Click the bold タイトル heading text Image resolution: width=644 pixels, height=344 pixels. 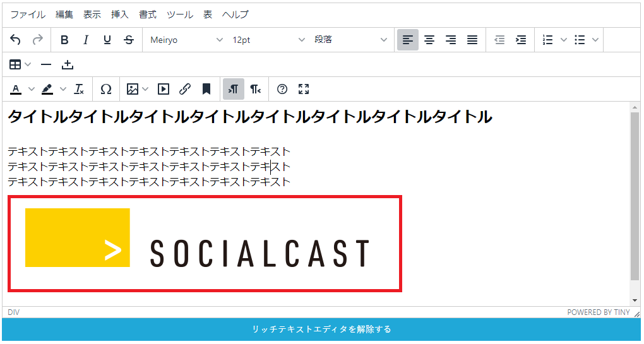point(250,117)
